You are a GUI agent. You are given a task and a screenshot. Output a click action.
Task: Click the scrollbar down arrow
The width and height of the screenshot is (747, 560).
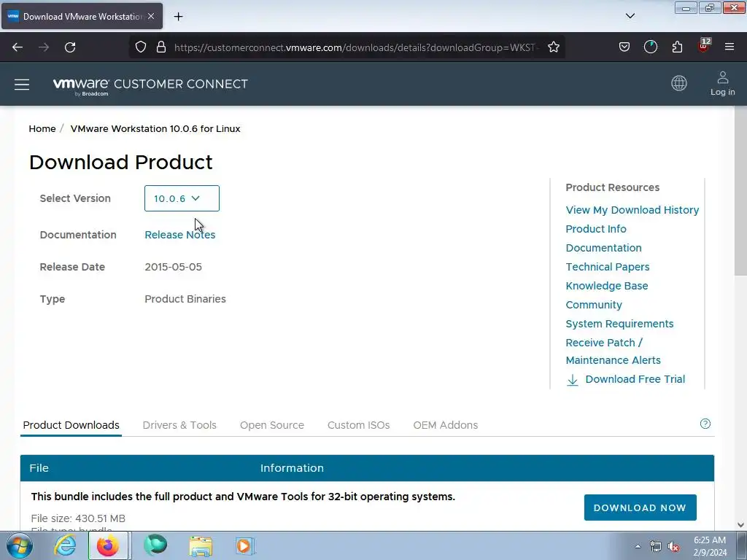click(x=740, y=525)
